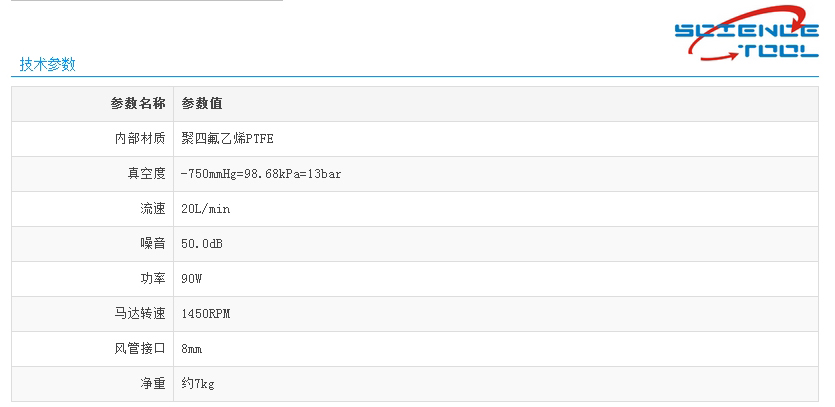Click the -750mmHg vacuum value

click(261, 174)
